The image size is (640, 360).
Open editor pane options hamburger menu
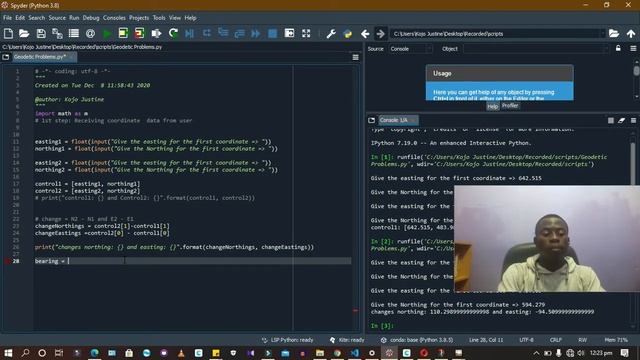pyautogui.click(x=356, y=58)
